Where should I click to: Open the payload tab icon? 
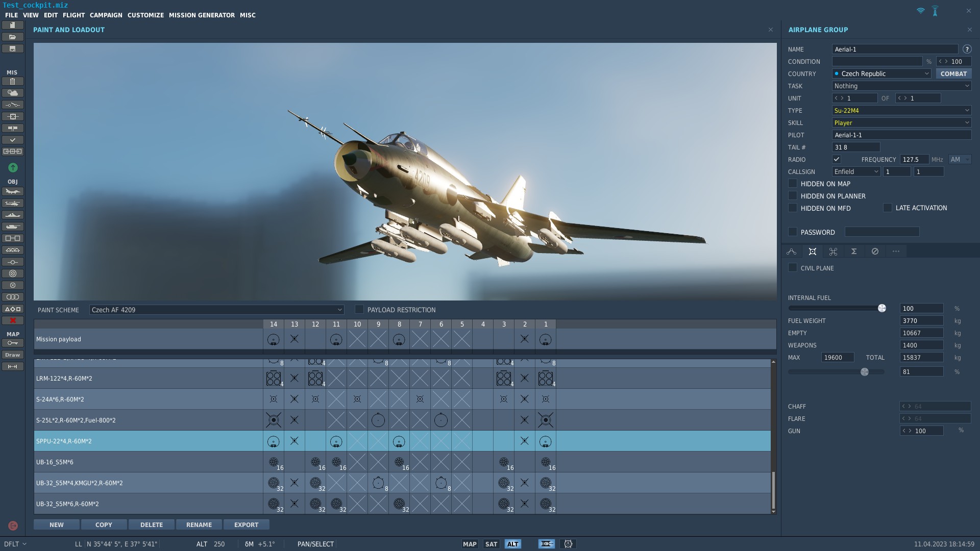(813, 252)
